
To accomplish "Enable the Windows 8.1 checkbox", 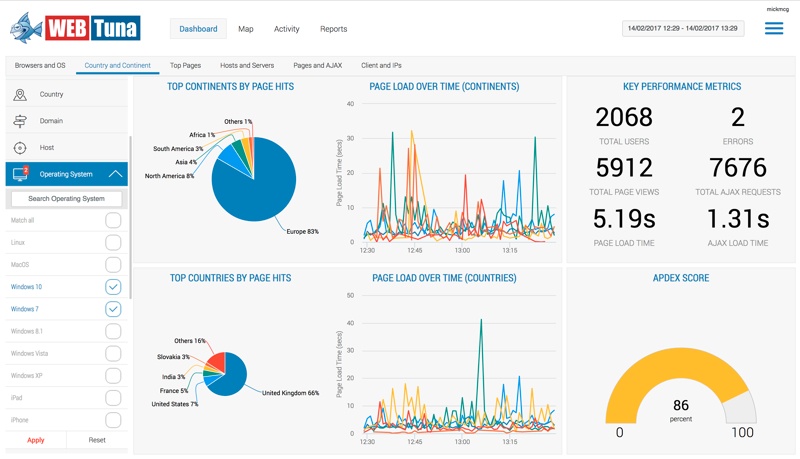I will pos(113,332).
